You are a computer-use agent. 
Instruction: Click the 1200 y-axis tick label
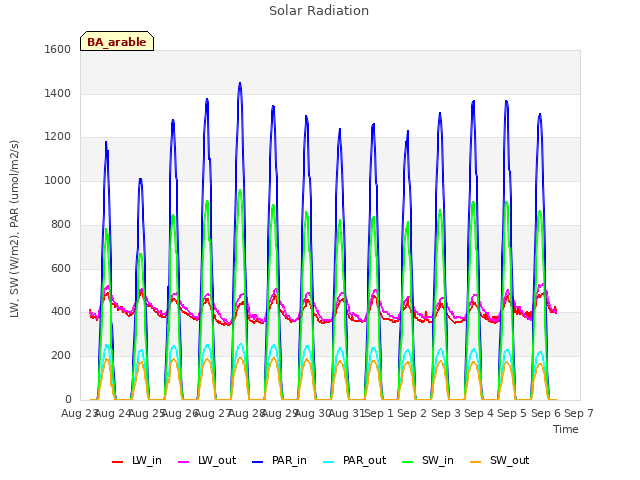(x=58, y=137)
